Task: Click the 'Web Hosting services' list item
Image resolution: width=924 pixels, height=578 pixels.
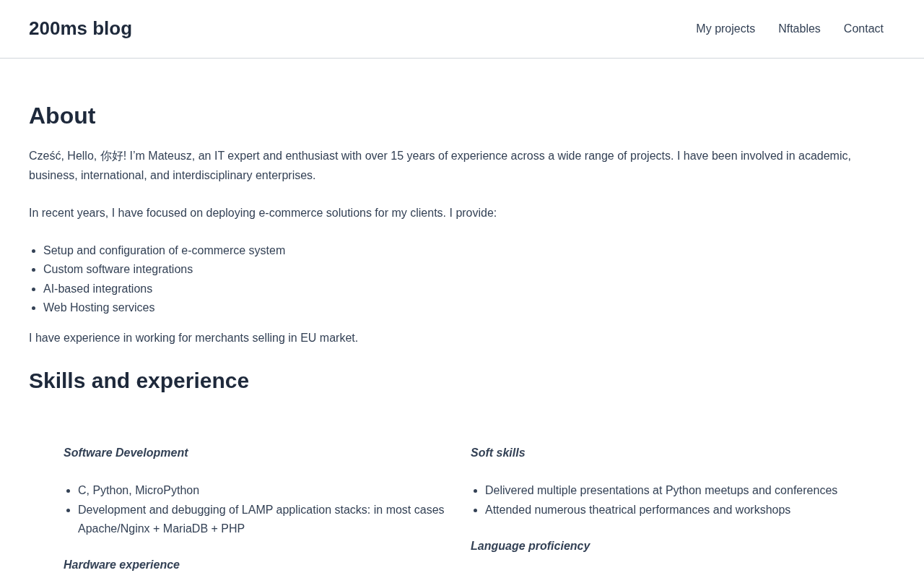Action: click(99, 308)
